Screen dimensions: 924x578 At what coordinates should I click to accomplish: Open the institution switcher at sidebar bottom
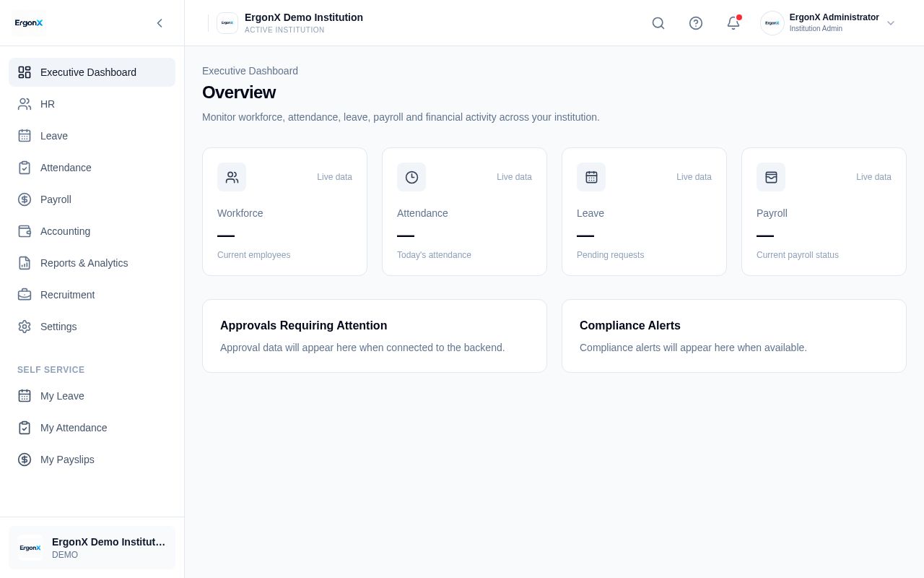(92, 548)
